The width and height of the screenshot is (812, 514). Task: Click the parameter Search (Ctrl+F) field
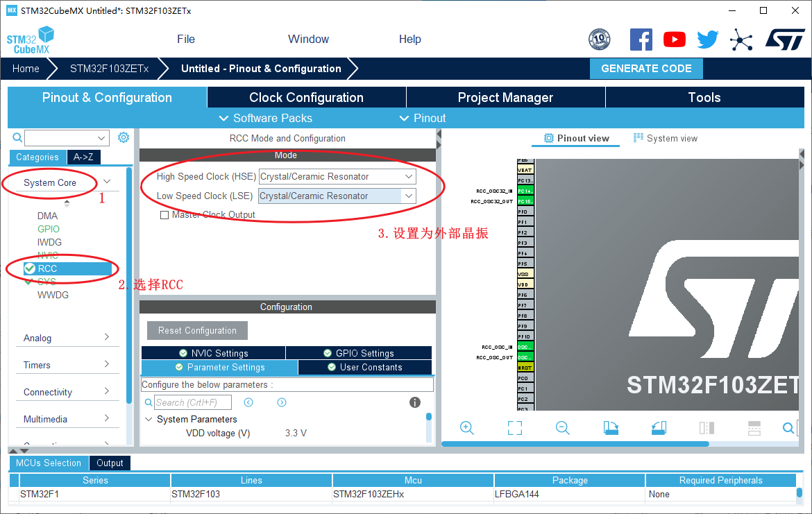pyautogui.click(x=193, y=402)
